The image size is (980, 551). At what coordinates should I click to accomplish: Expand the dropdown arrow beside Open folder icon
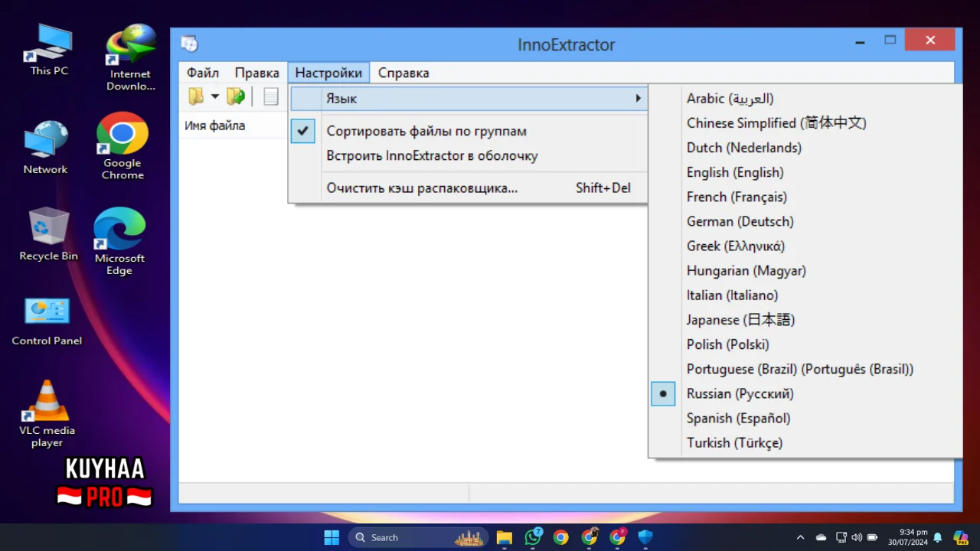point(215,96)
